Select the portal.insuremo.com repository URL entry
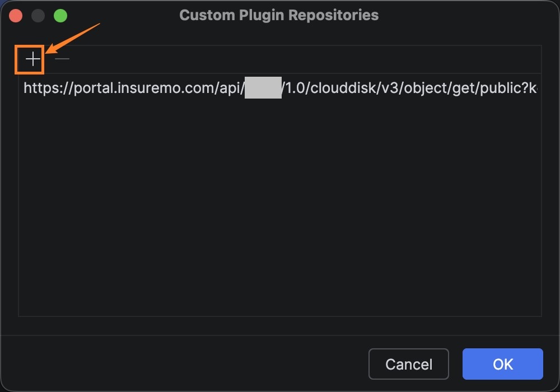Image resolution: width=560 pixels, height=392 pixels. pos(280,88)
